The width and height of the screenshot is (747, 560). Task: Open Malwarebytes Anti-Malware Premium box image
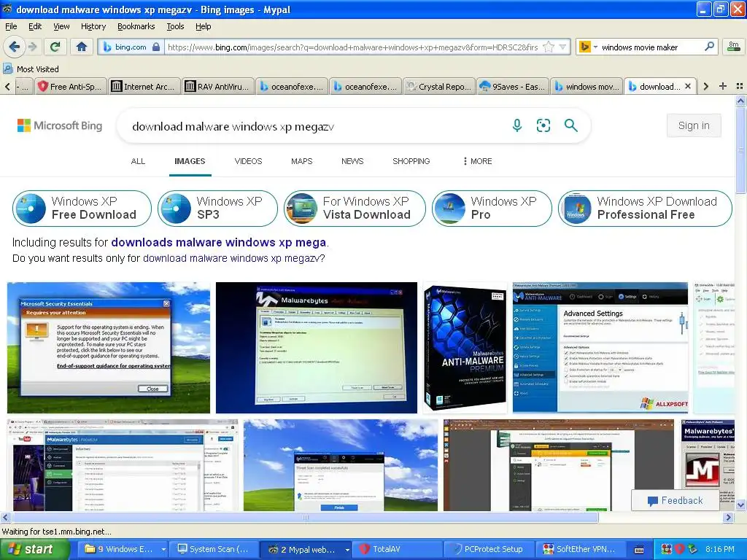(465, 348)
